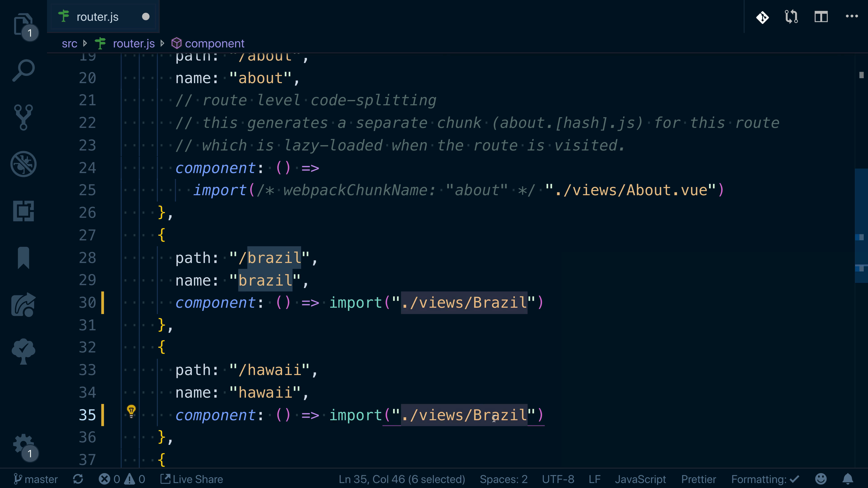Open Source Control branch icon in activity bar
The width and height of the screenshot is (868, 488).
point(24,117)
